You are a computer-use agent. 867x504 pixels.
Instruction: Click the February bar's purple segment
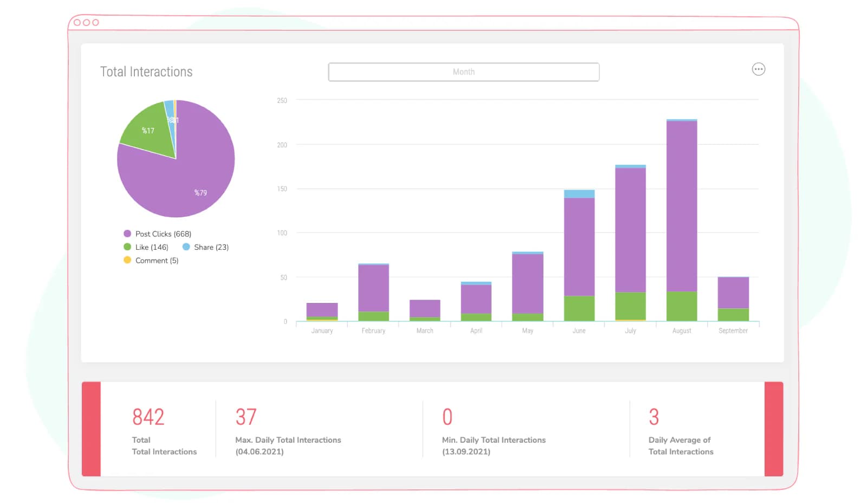click(x=373, y=288)
